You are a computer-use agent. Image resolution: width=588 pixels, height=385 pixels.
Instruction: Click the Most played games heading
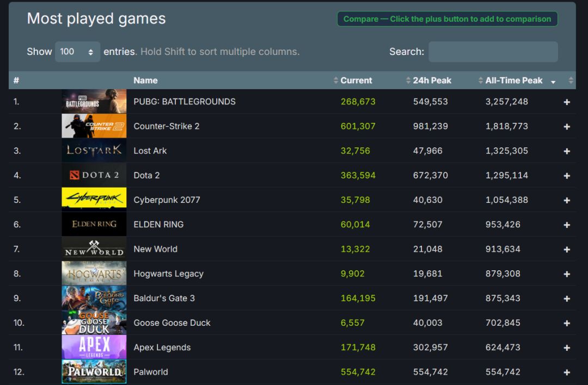pyautogui.click(x=96, y=18)
